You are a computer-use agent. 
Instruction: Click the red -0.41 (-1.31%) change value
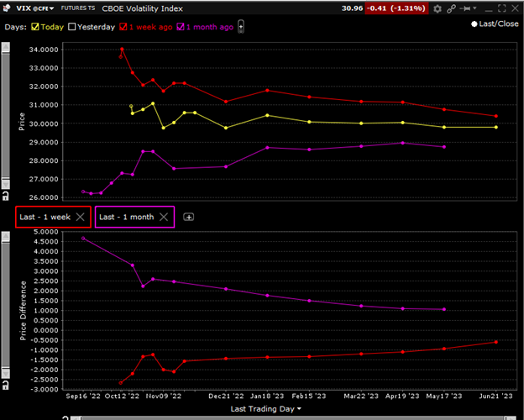click(x=396, y=8)
